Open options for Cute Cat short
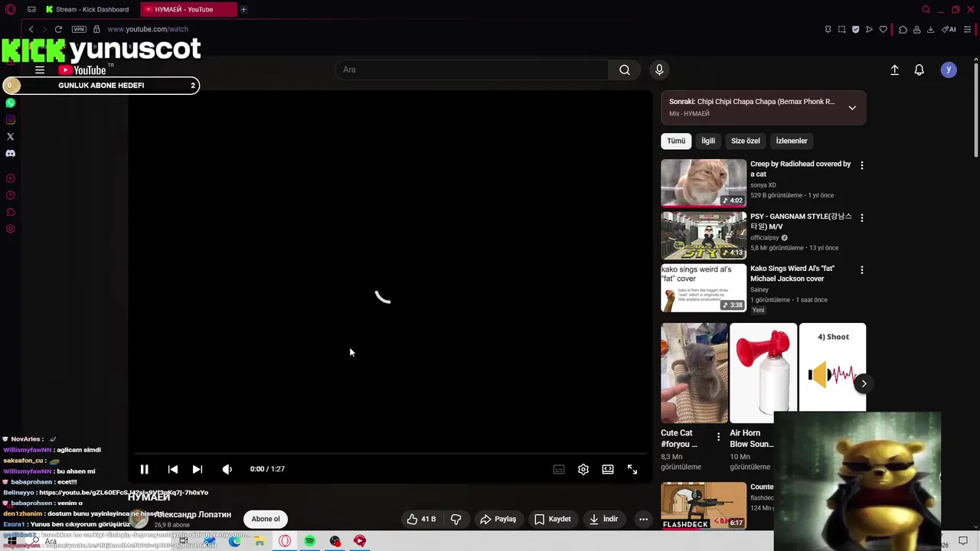Screen dimensions: 980x551 [x=718, y=437]
